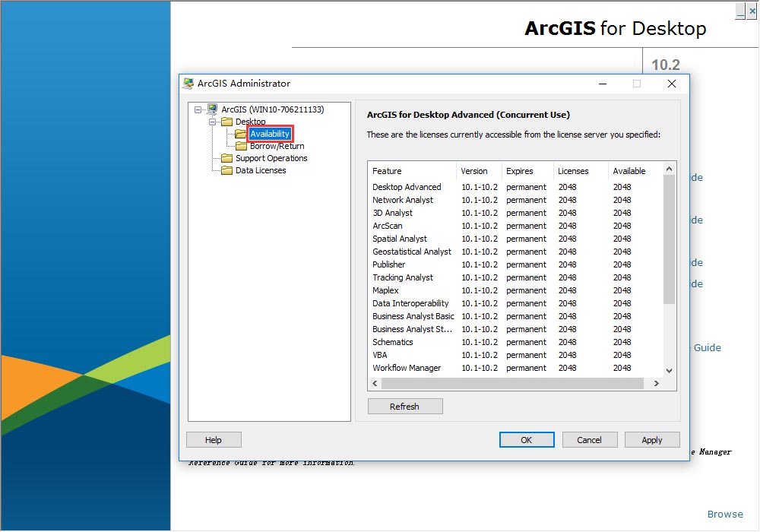This screenshot has width=760, height=532.
Task: Click the vertical scrollbar down arrow
Action: tap(670, 370)
